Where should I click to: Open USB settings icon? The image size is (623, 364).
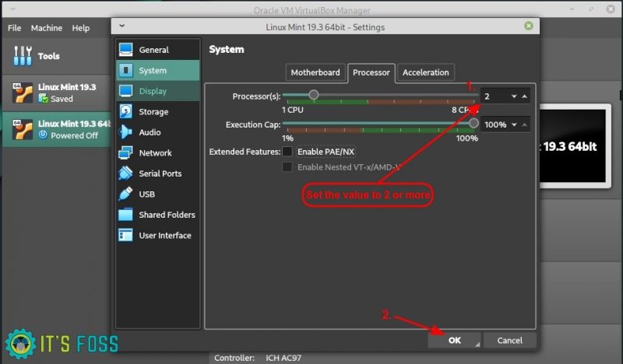[x=126, y=194]
